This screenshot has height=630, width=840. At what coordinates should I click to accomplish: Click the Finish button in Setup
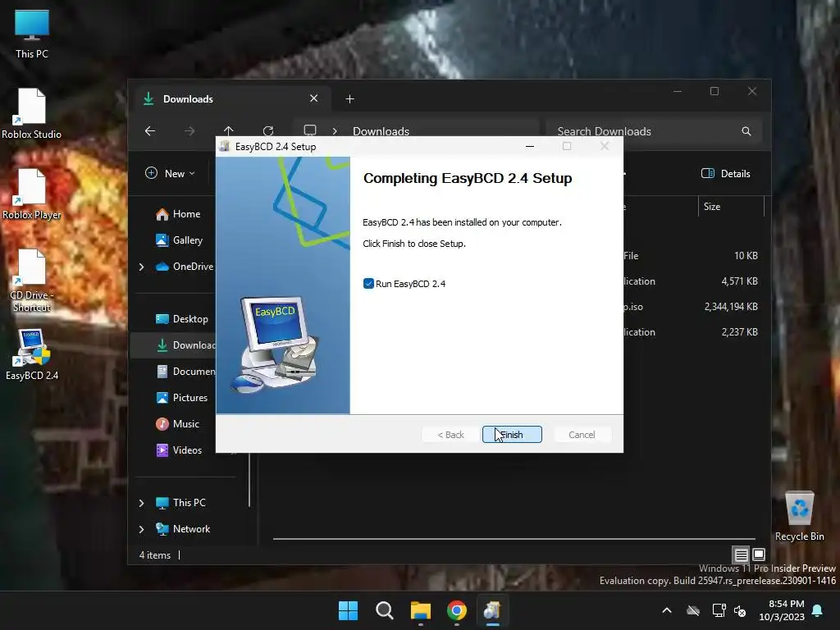click(x=512, y=435)
